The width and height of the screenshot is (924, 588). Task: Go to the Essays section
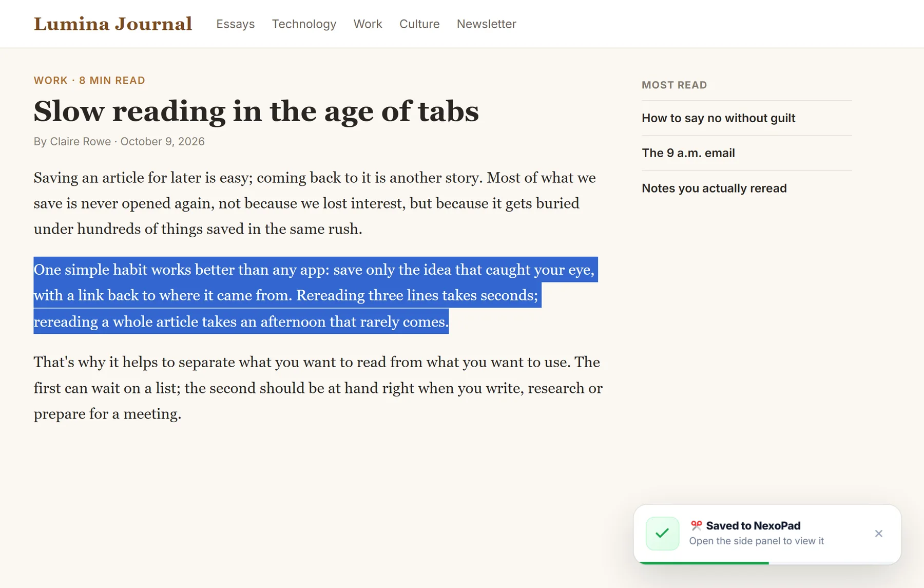pos(236,24)
